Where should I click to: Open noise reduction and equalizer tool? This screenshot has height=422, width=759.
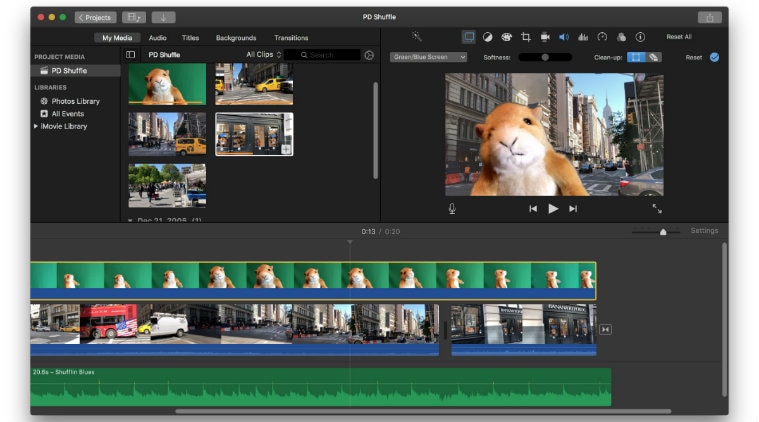[x=583, y=37]
